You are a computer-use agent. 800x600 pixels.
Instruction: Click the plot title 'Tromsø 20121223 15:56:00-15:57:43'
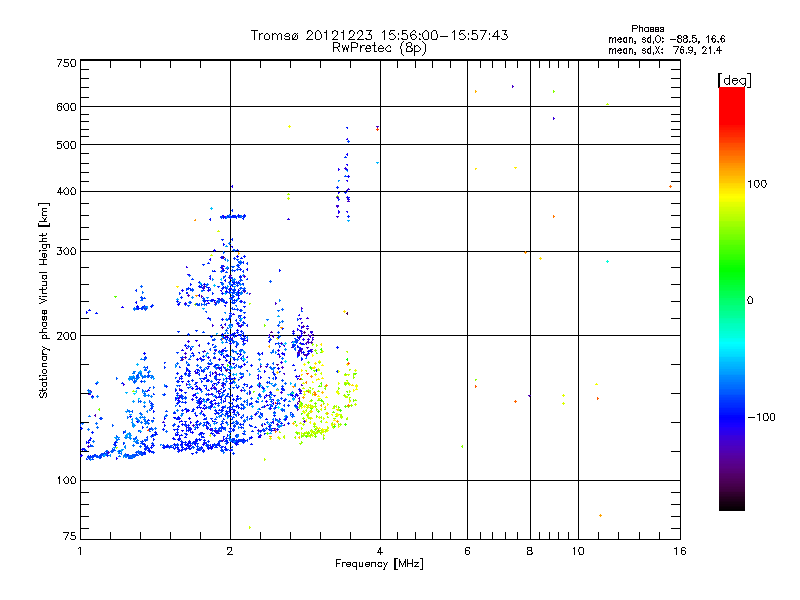click(x=379, y=35)
